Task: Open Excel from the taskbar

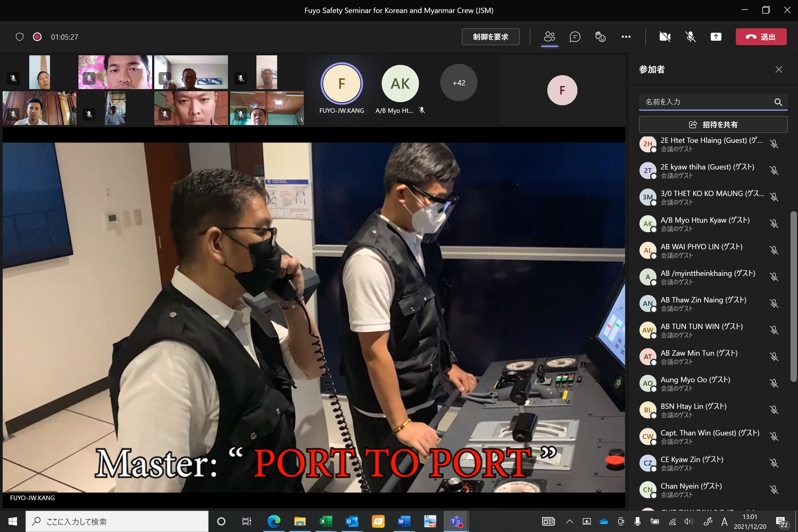Action: [326, 521]
